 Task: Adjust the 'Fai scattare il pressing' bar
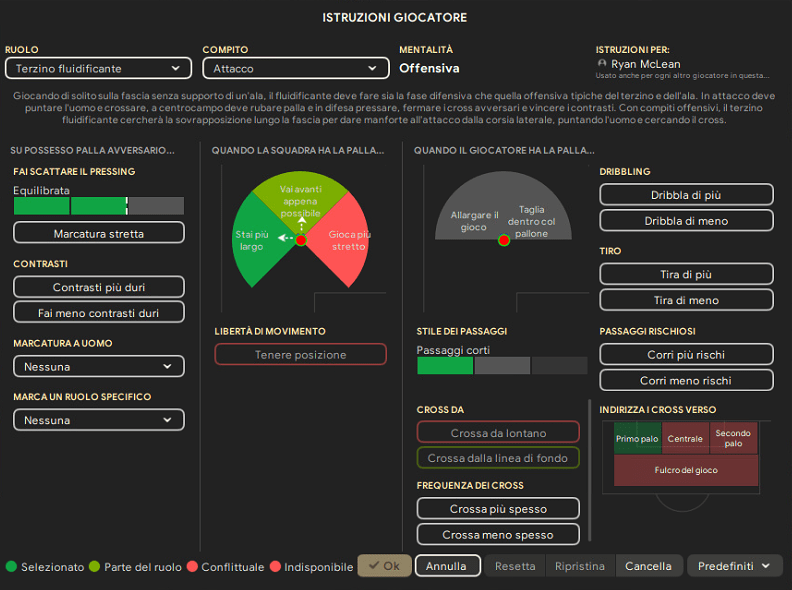(99, 206)
